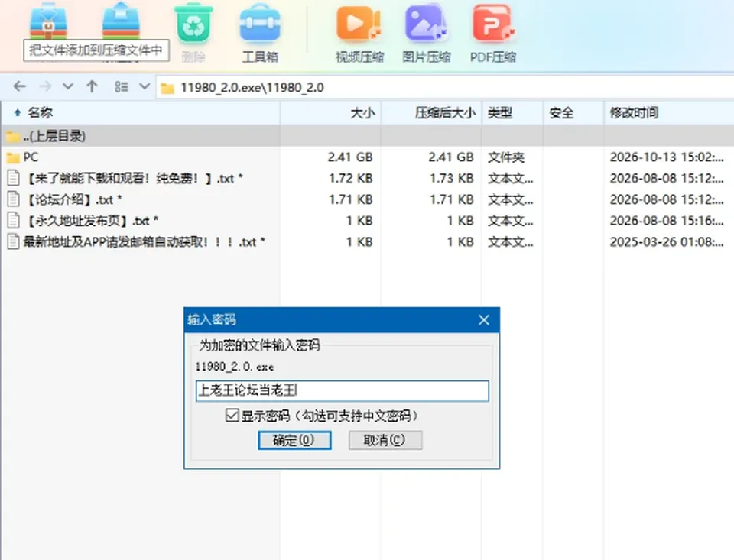Click the PC folder's yellow folder icon
Viewport: 734px width, 560px height.
(x=13, y=157)
